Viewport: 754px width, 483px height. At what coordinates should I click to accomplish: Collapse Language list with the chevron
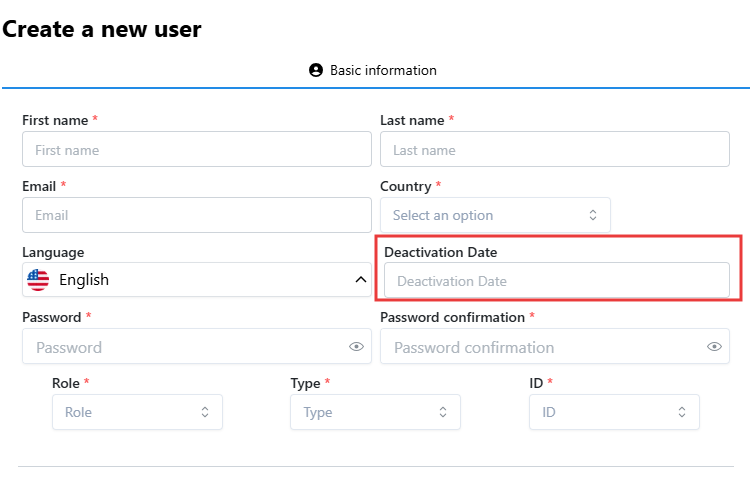[x=361, y=280]
